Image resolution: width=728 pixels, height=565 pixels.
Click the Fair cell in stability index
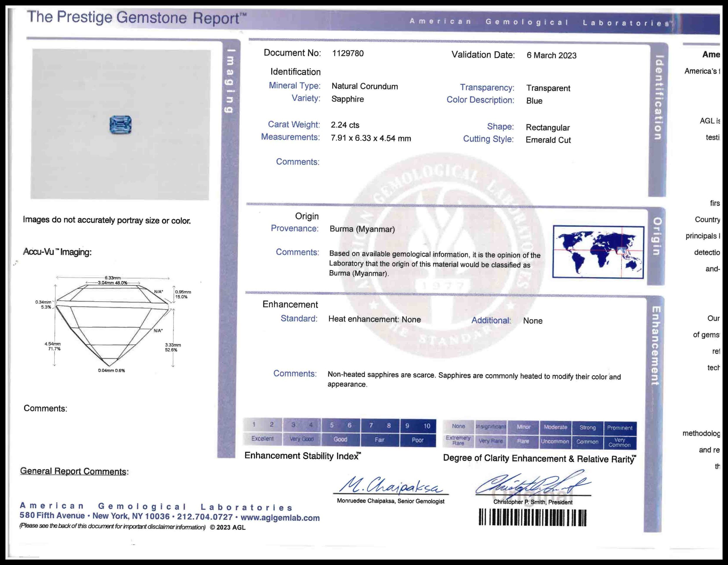(x=380, y=440)
